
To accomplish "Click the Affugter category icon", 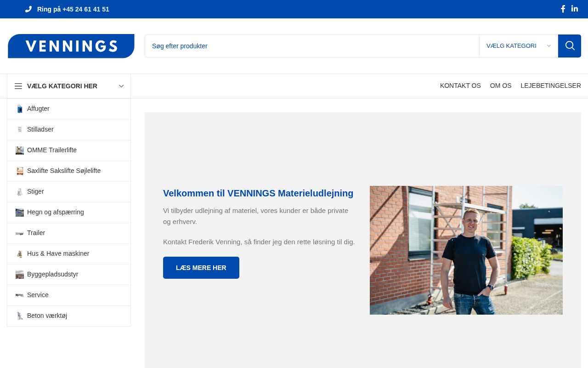I will [20, 109].
